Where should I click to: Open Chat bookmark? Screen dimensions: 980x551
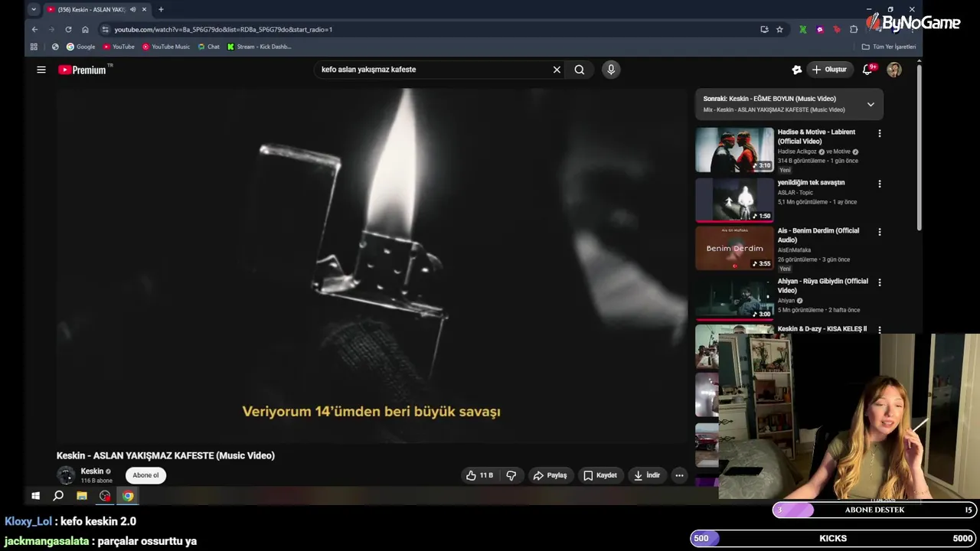point(208,47)
